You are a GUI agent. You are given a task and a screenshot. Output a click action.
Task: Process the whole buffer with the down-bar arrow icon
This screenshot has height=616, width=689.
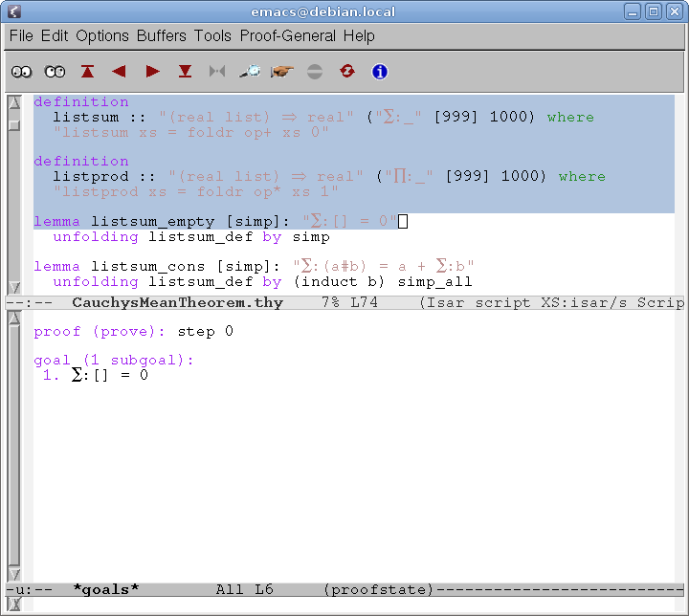(185, 72)
